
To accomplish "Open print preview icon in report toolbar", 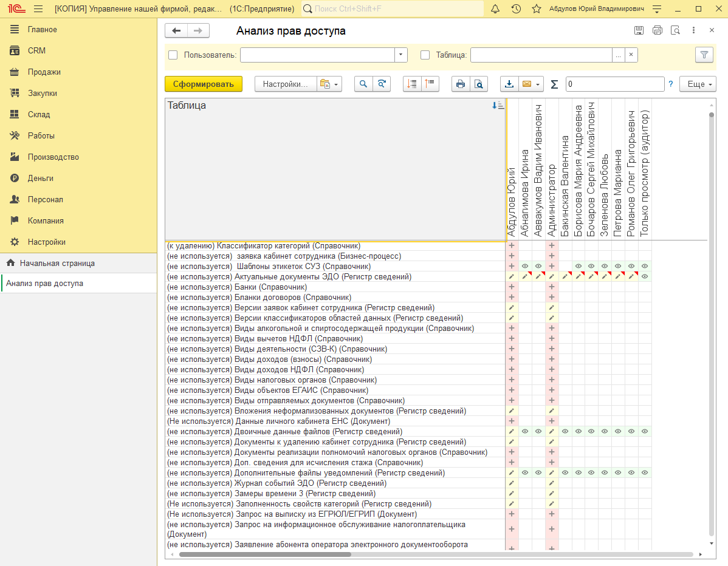I will (479, 84).
